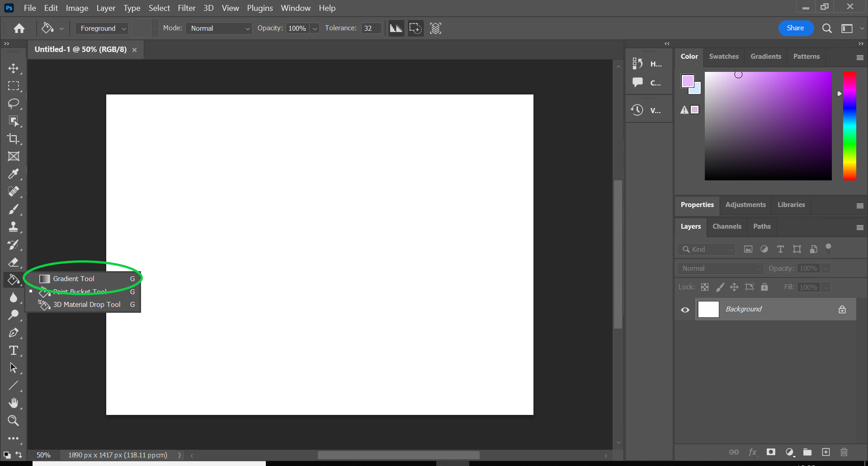Open the Image menu
This screenshot has height=466, width=868.
tap(77, 8)
